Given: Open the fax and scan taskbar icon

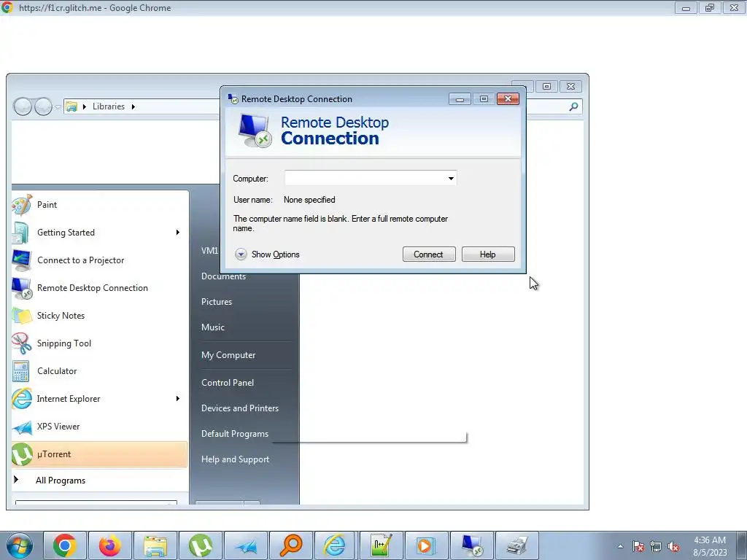Looking at the screenshot, I should pyautogui.click(x=517, y=545).
